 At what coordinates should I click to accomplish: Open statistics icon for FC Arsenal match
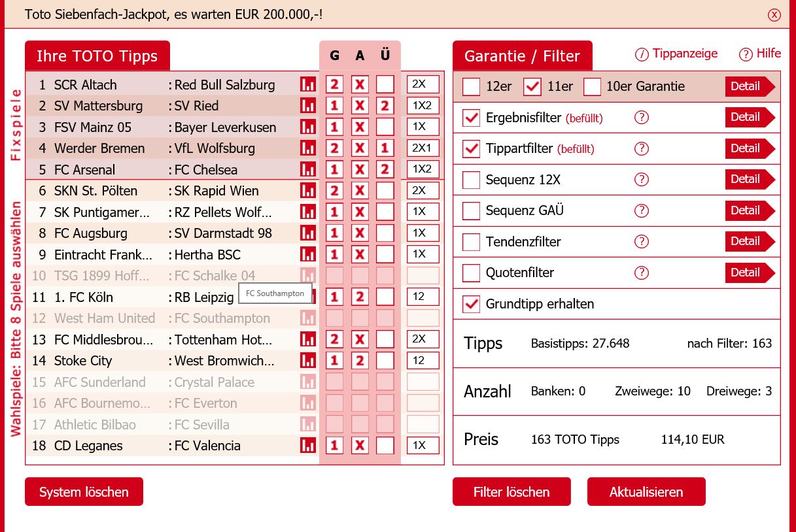tap(307, 169)
